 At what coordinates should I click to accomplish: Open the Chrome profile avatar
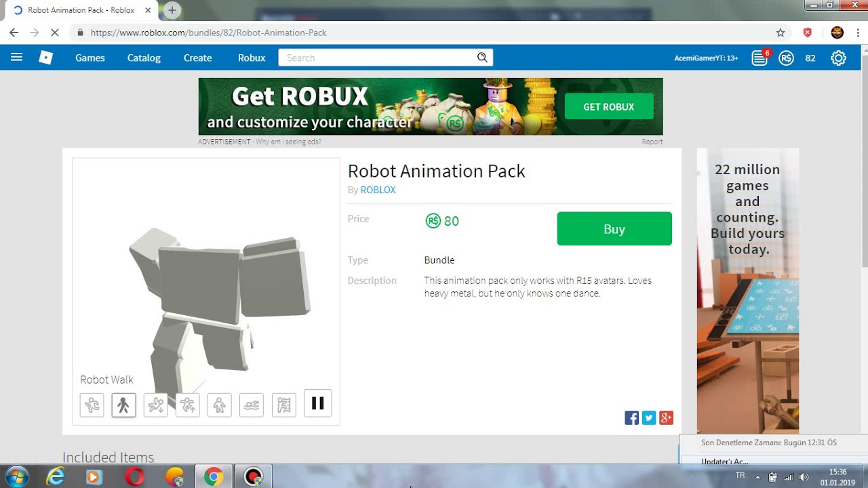[x=837, y=33]
